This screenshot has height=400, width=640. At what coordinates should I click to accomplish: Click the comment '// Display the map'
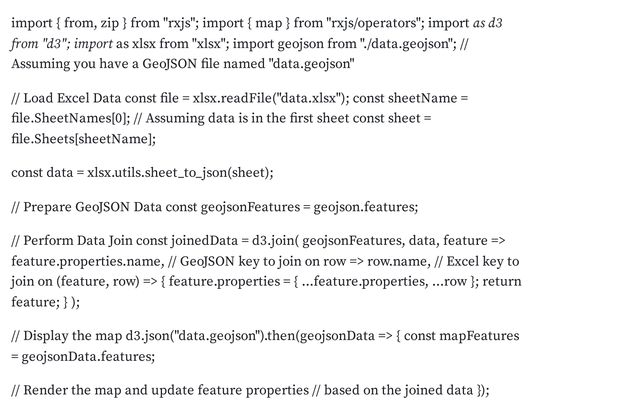pyautogui.click(x=67, y=336)
